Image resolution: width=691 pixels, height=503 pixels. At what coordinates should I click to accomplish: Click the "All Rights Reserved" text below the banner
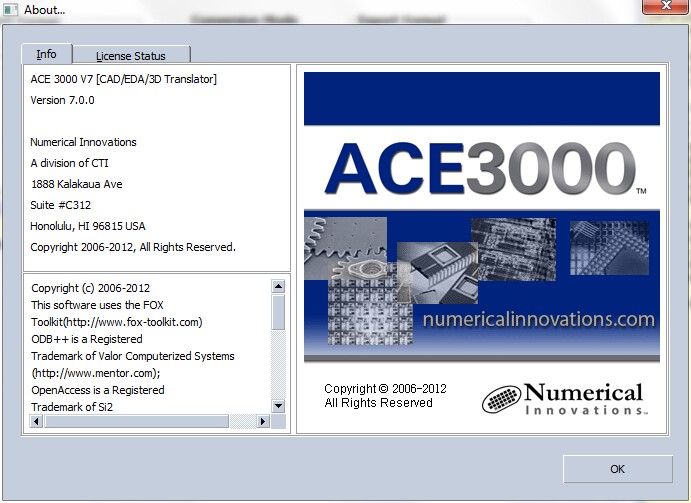tap(378, 402)
